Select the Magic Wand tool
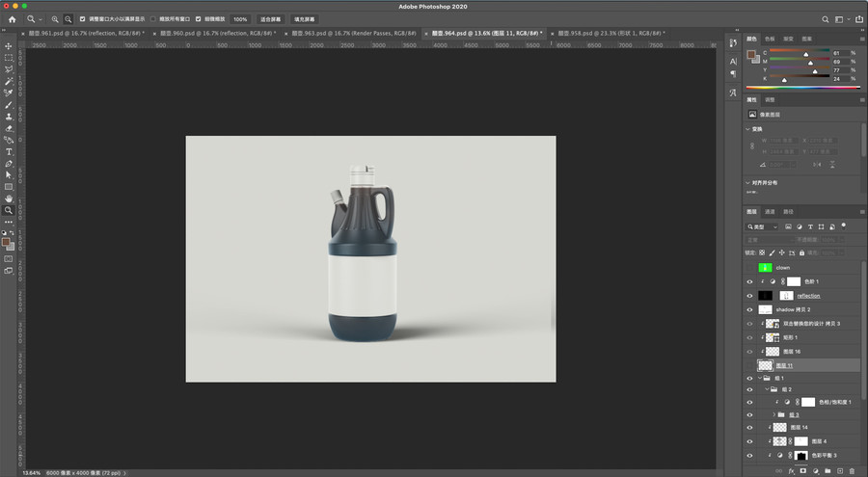Screen dimensions: 868x477 pyautogui.click(x=9, y=81)
